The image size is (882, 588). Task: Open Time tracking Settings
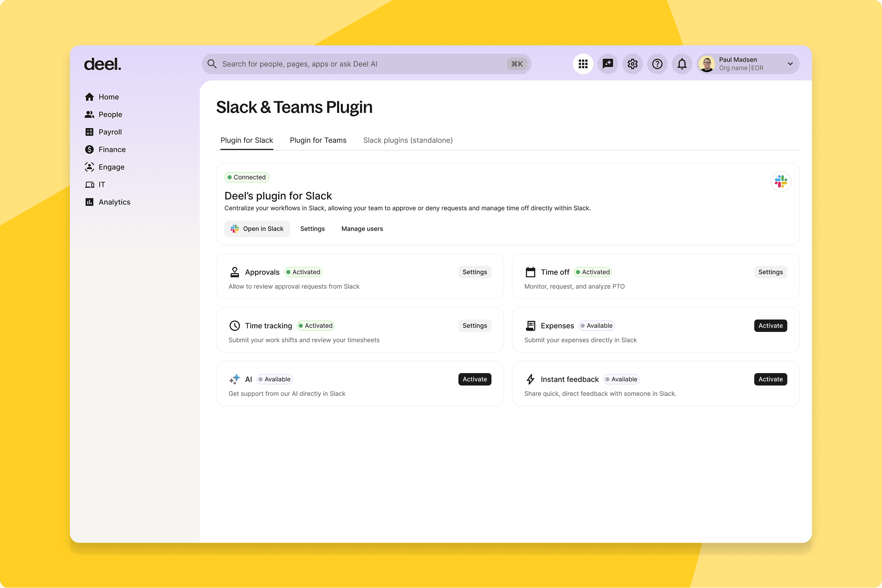(474, 325)
